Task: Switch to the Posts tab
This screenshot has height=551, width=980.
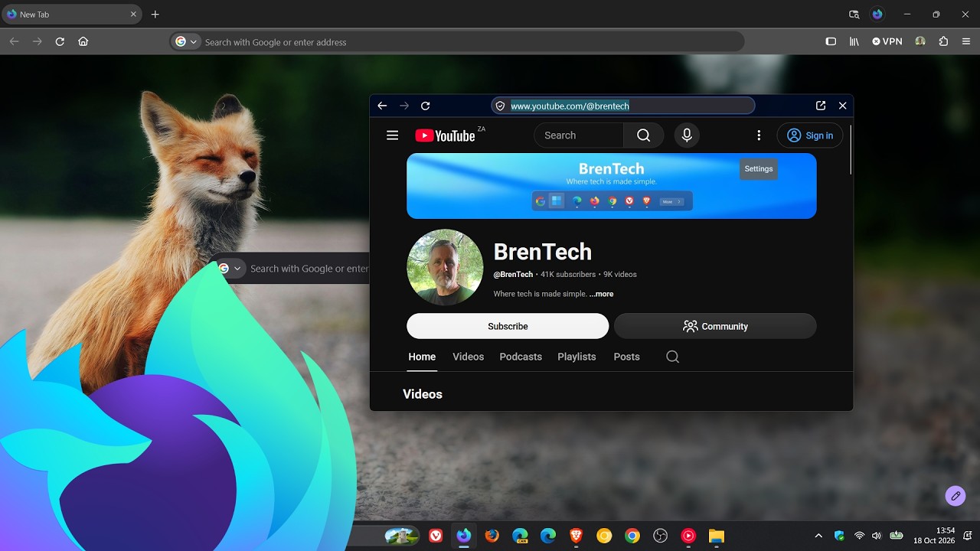Action: pos(626,357)
